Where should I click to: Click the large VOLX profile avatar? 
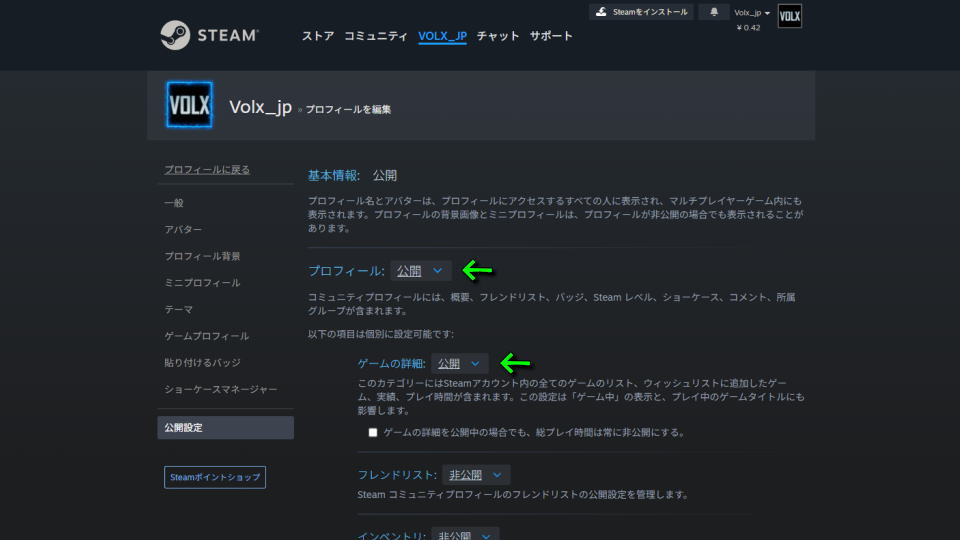pos(189,105)
